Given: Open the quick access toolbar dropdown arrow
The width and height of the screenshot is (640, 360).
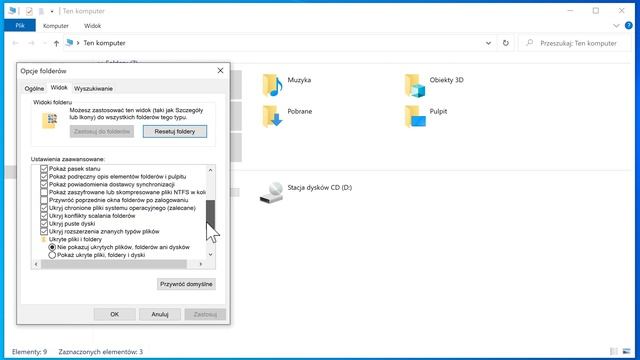Looking at the screenshot, I should tap(52, 11).
